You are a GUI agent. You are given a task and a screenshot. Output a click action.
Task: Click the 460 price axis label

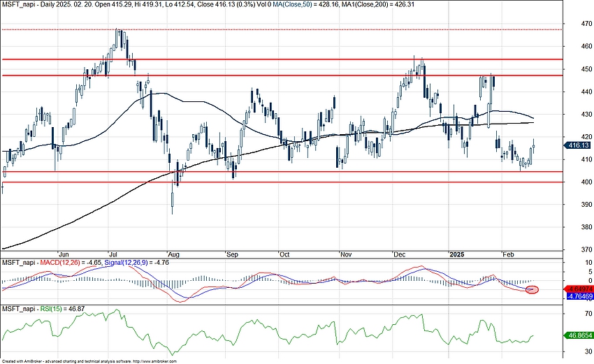(586, 46)
